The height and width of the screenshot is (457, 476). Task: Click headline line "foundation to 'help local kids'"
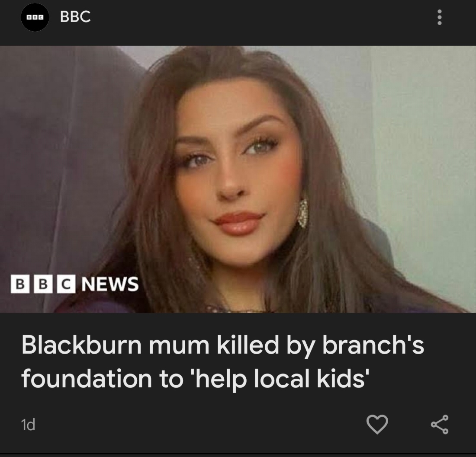(x=196, y=378)
